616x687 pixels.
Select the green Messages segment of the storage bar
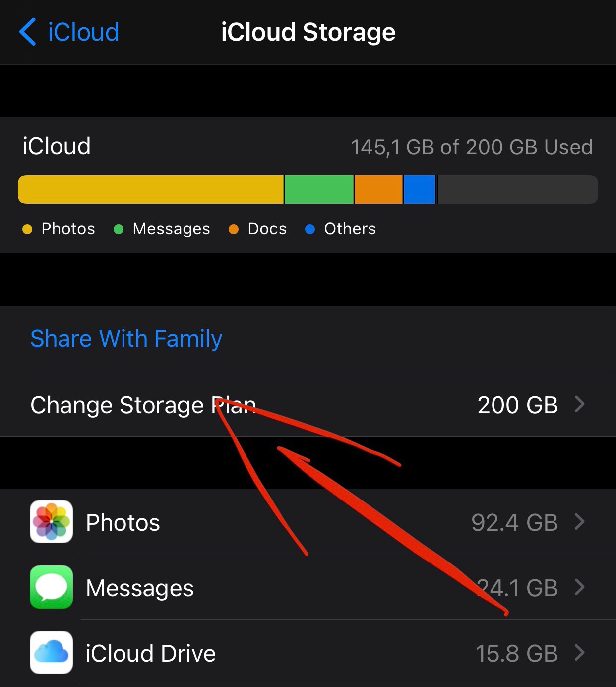click(x=319, y=189)
